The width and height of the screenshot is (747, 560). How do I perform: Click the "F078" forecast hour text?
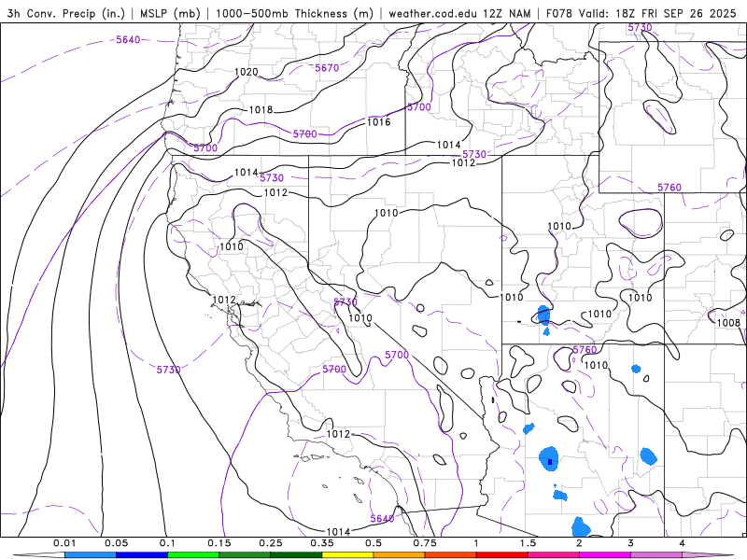coord(558,13)
